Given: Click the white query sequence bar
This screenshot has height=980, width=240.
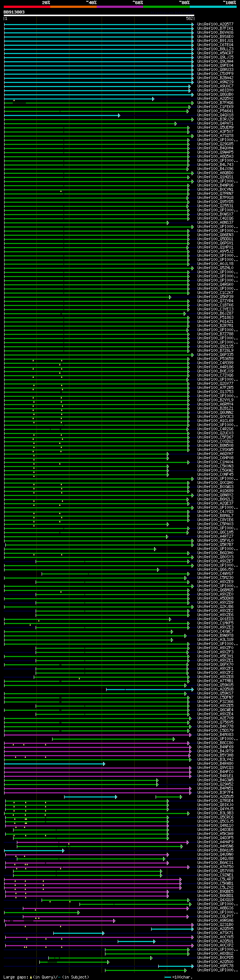Looking at the screenshot, I should [99, 16].
